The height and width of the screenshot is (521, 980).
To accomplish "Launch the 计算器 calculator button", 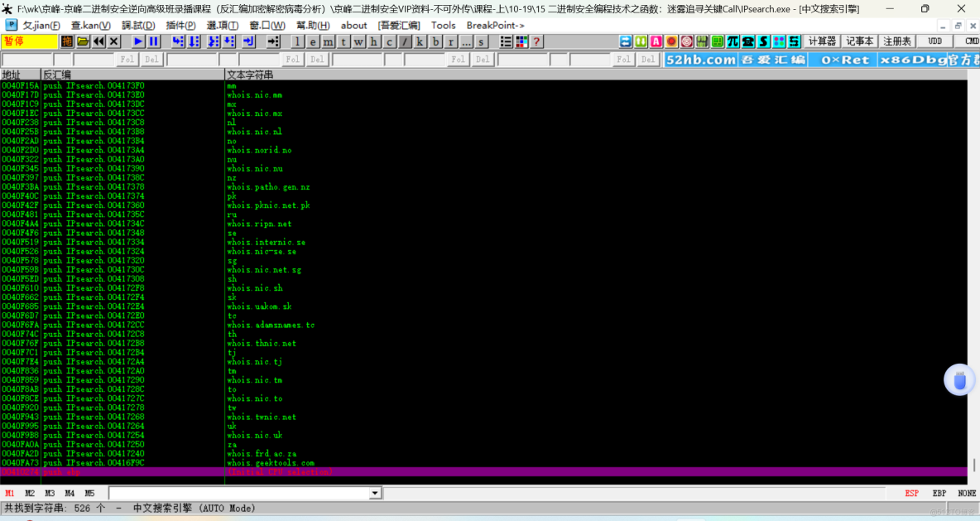I will coord(822,41).
